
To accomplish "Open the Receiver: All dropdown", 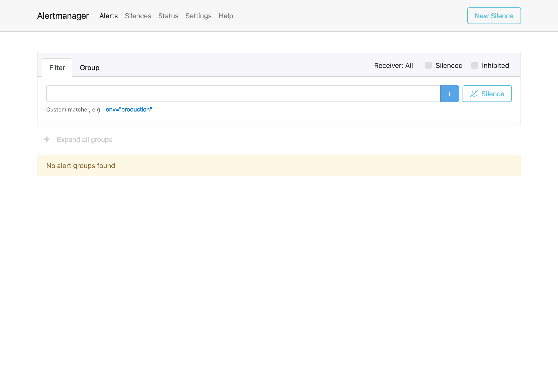I will [393, 65].
